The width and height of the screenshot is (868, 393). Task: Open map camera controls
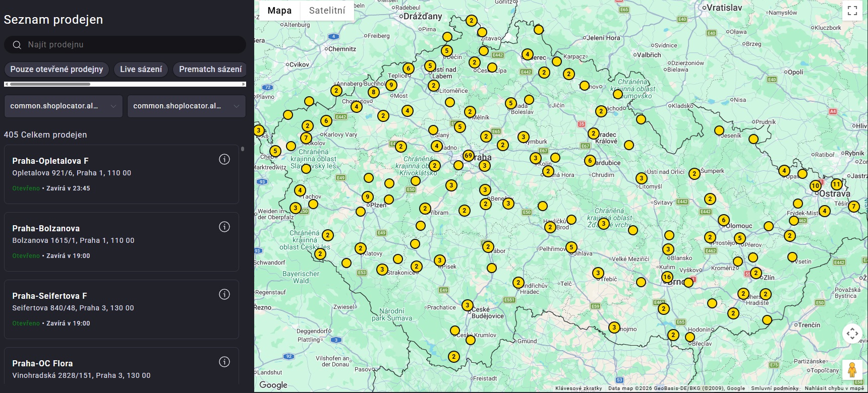pyautogui.click(x=852, y=334)
